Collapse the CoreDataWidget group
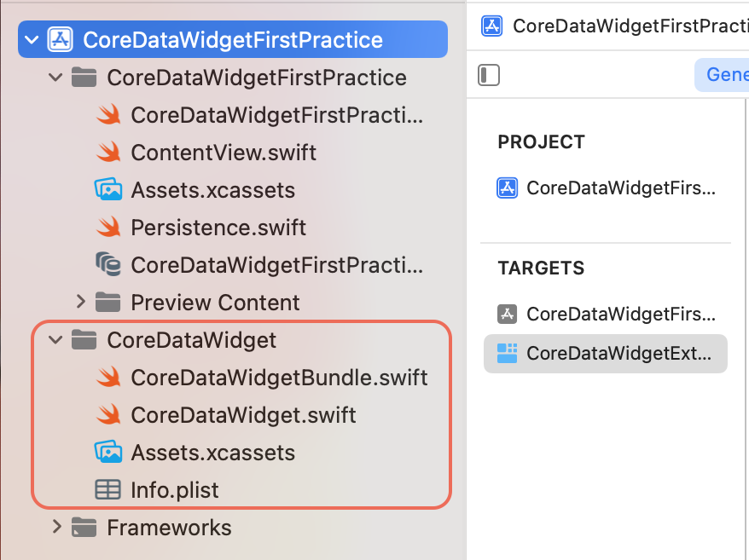The image size is (749, 560). pyautogui.click(x=55, y=339)
